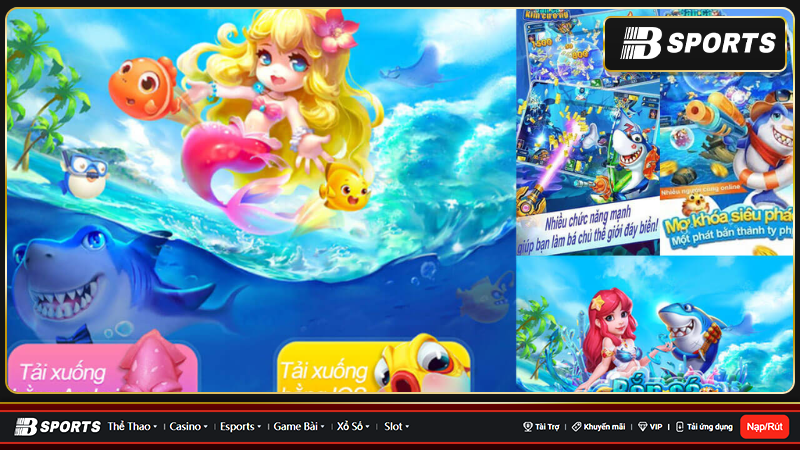Open the Xổ Số menu
800x450 pixels.
tap(349, 427)
